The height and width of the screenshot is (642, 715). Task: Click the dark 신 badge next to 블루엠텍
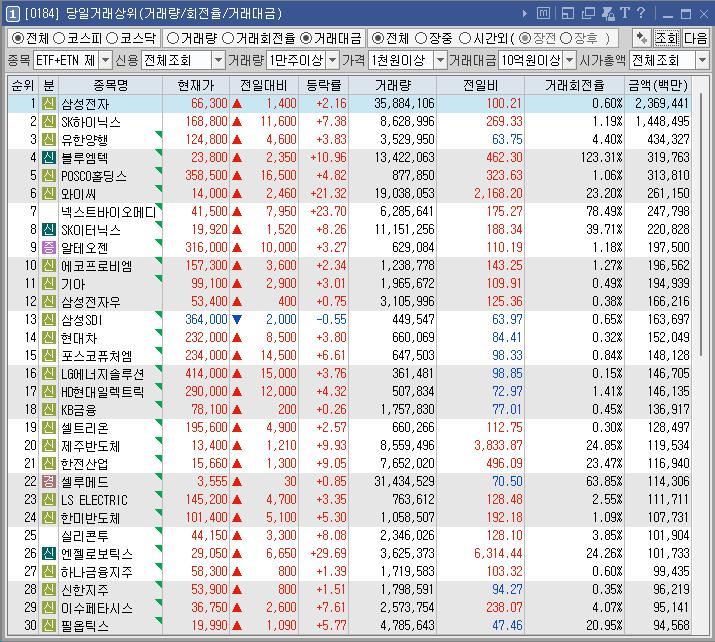pos(49,158)
